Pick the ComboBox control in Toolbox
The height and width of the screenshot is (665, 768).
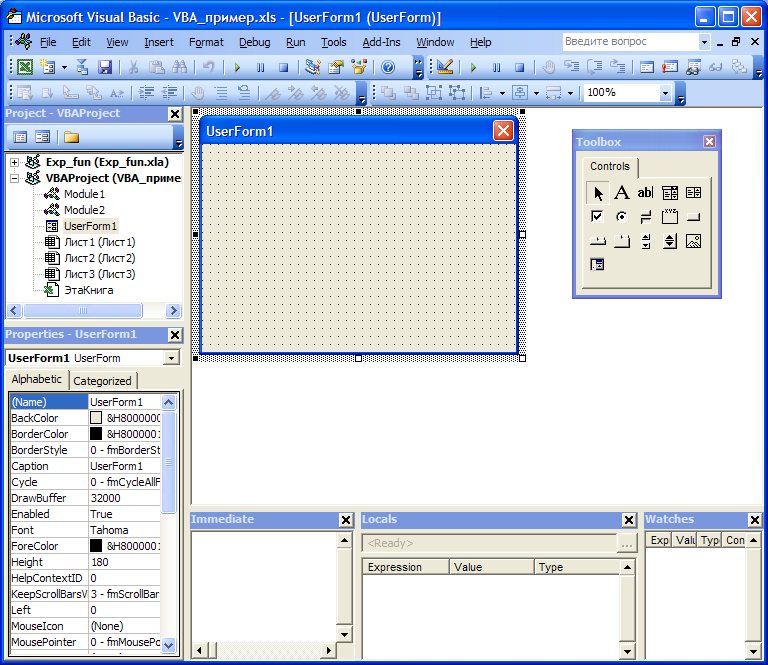(670, 192)
